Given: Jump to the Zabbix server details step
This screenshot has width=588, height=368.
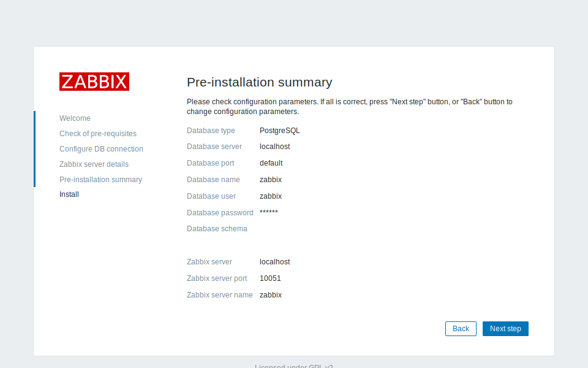Looking at the screenshot, I should 94,164.
